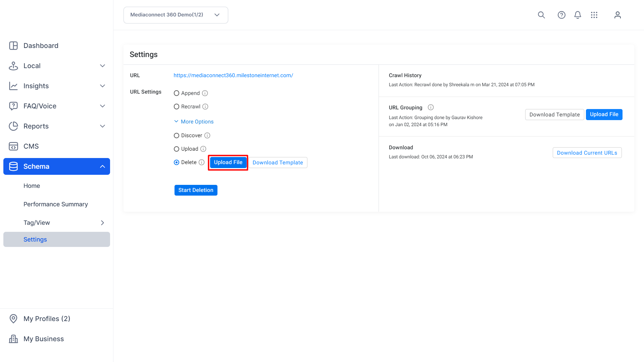The width and height of the screenshot is (644, 362).
Task: Select the Delete radio button
Action: tap(177, 162)
